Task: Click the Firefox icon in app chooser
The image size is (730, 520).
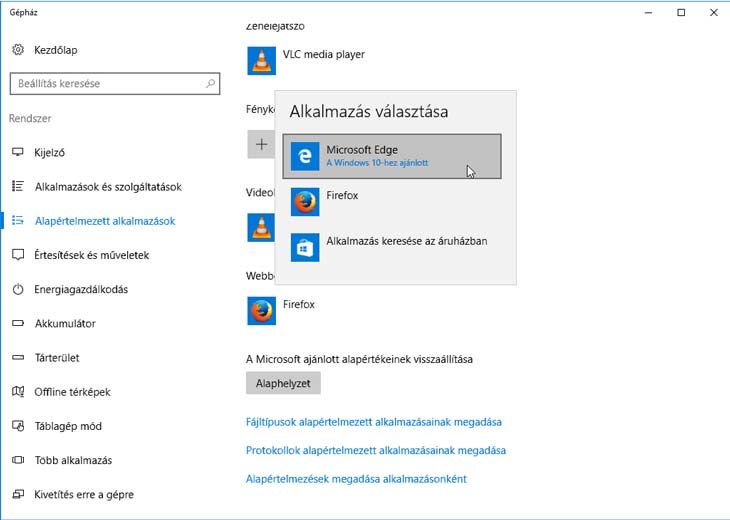Action: point(305,202)
